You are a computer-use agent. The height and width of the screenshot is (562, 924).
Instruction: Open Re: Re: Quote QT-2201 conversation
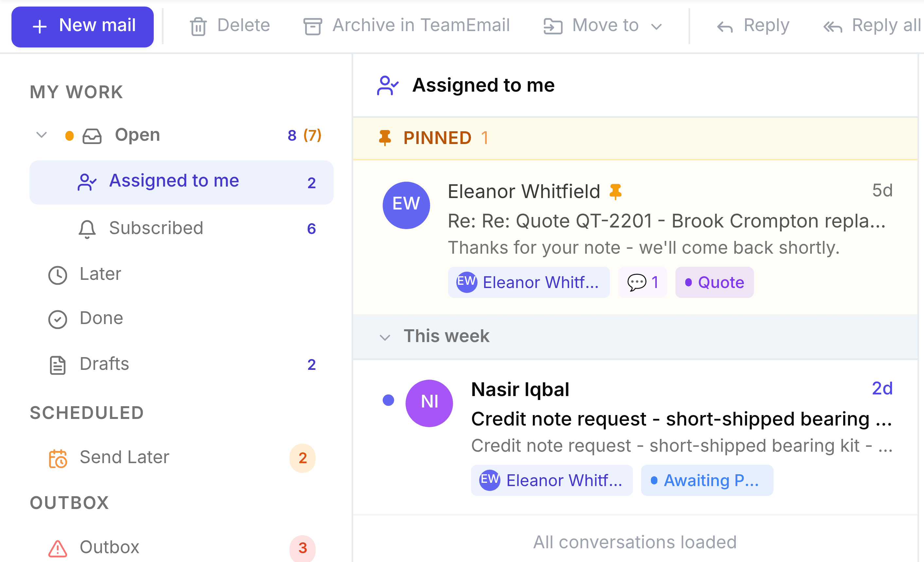pos(635,238)
